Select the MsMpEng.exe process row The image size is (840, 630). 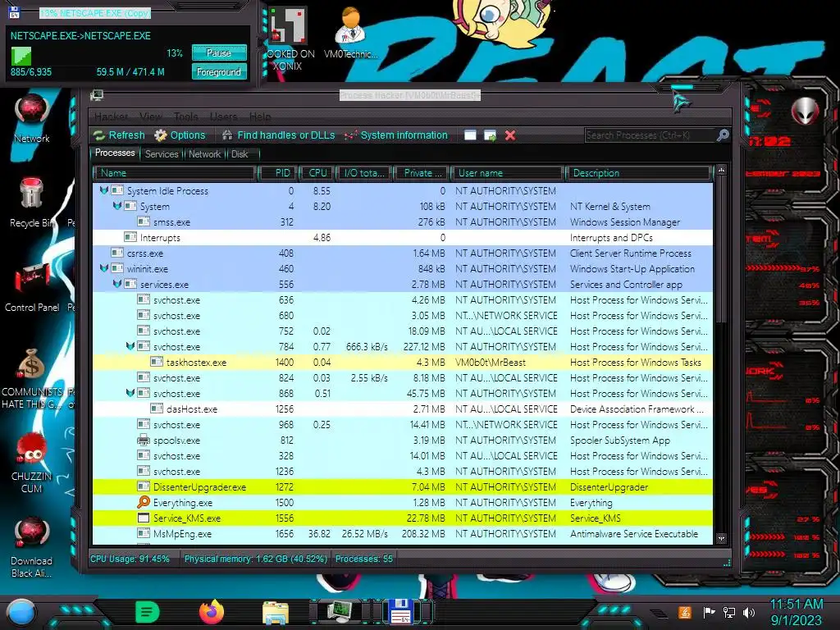(x=402, y=533)
